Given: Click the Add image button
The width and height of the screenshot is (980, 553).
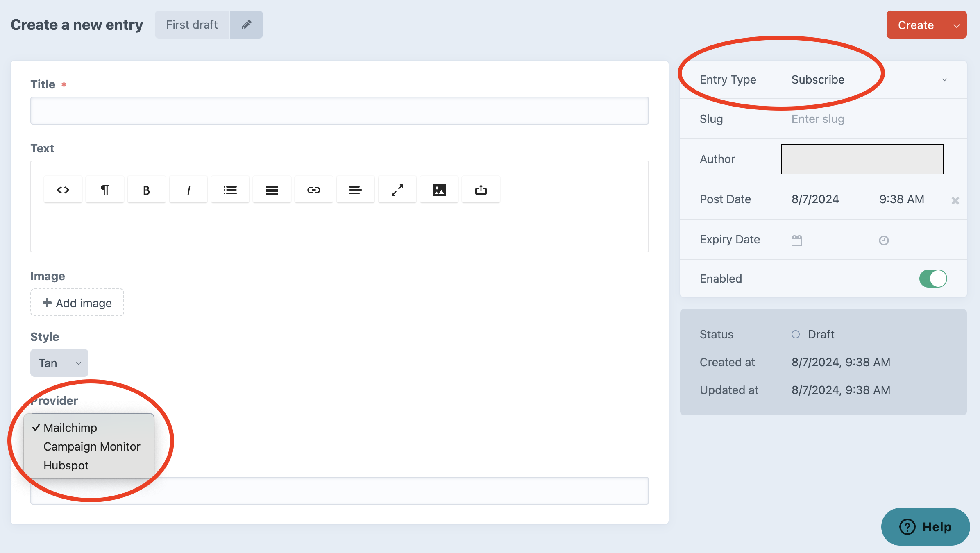Looking at the screenshot, I should [x=77, y=303].
